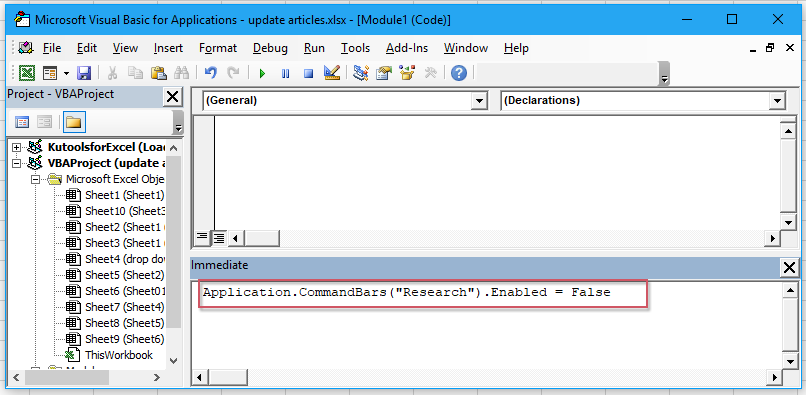Click View Code icon in Project pane
This screenshot has height=395, width=806.
pyautogui.click(x=22, y=122)
